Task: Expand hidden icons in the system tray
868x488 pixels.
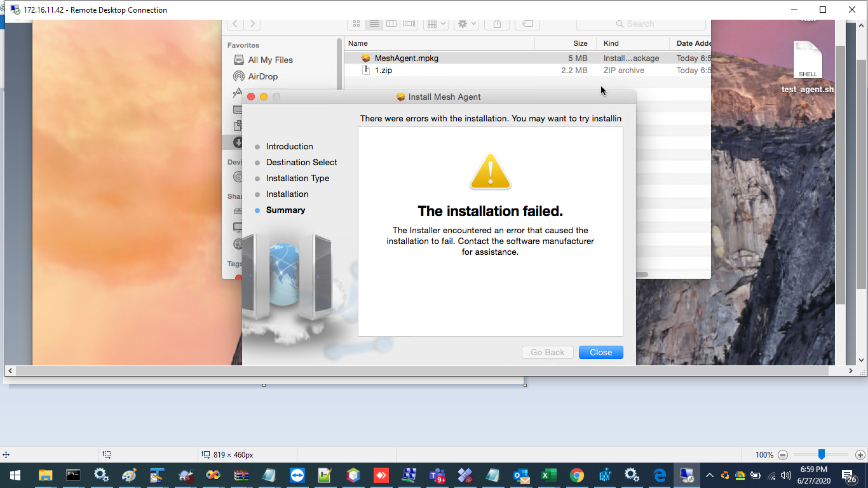Action: click(x=709, y=475)
